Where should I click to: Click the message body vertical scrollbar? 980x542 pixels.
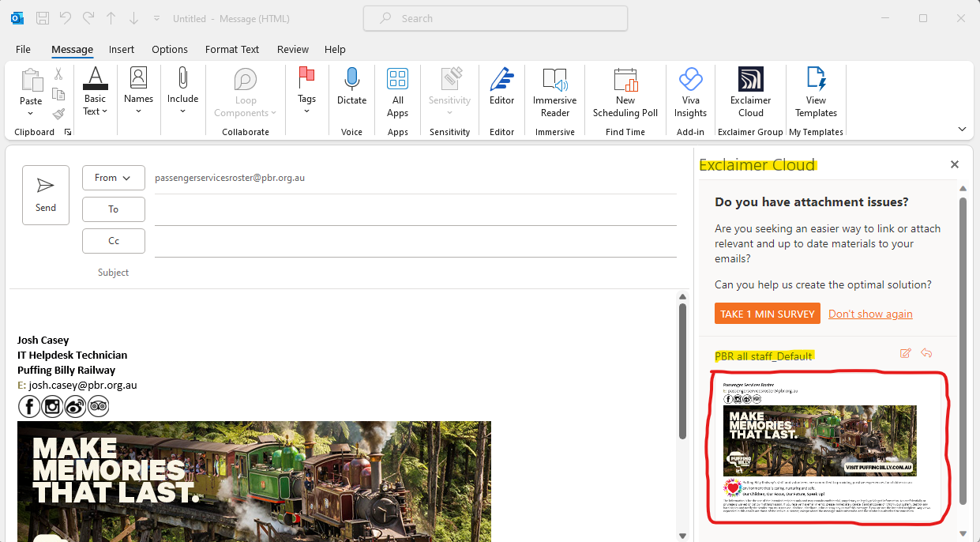click(683, 371)
